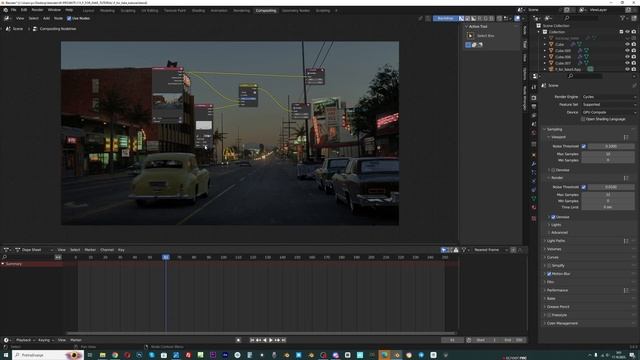Jump to the first frame
Image resolution: width=640 pixels, height=360 pixels.
point(252,340)
